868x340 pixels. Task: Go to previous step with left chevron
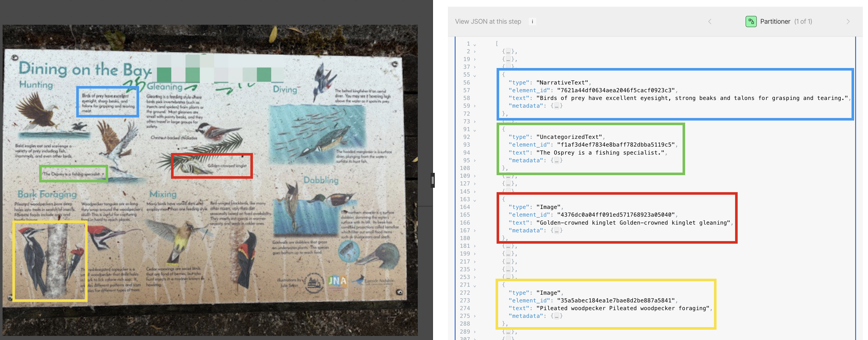pos(710,22)
